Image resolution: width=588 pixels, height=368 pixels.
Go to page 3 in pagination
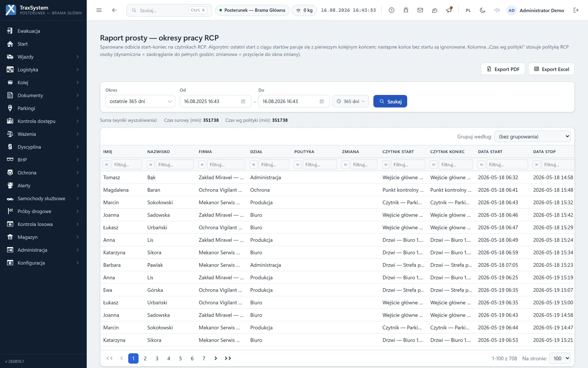click(157, 358)
